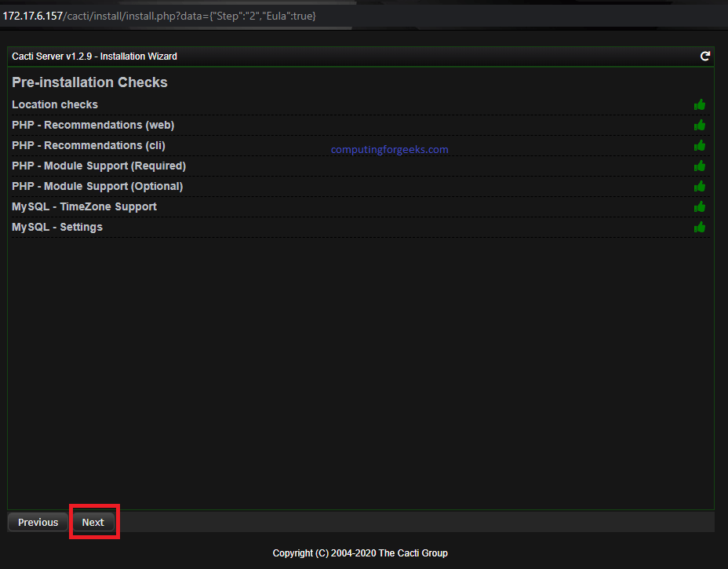Click thumbs-up icon for Location checks
The height and width of the screenshot is (569, 728).
click(700, 105)
